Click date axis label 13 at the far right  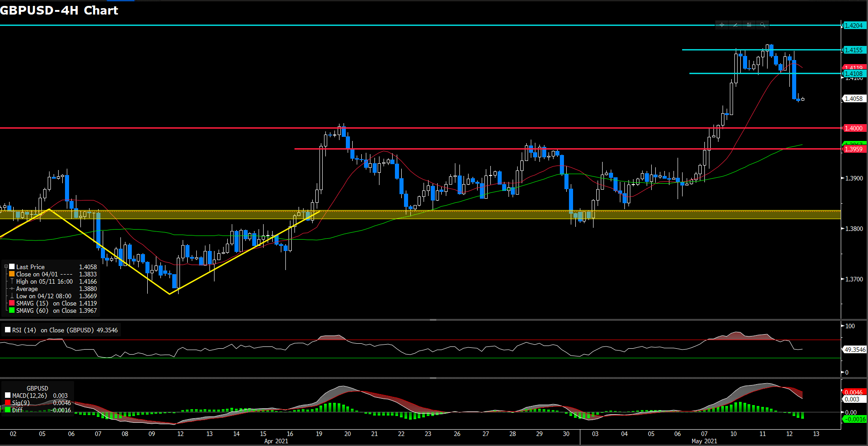click(816, 434)
